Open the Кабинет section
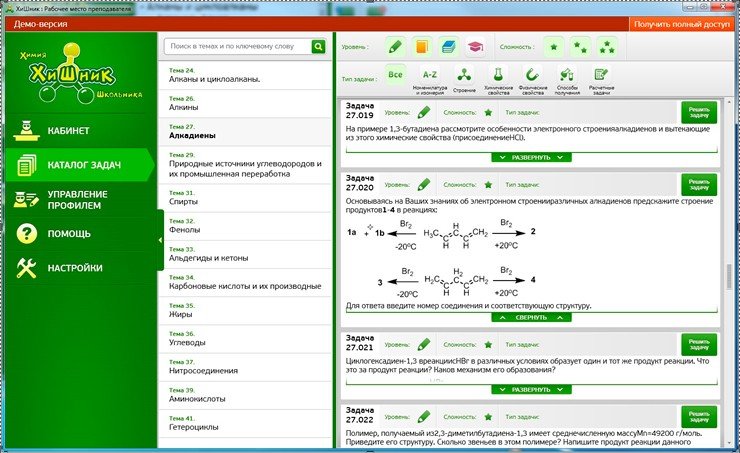This screenshot has width=740, height=453. tap(80, 131)
